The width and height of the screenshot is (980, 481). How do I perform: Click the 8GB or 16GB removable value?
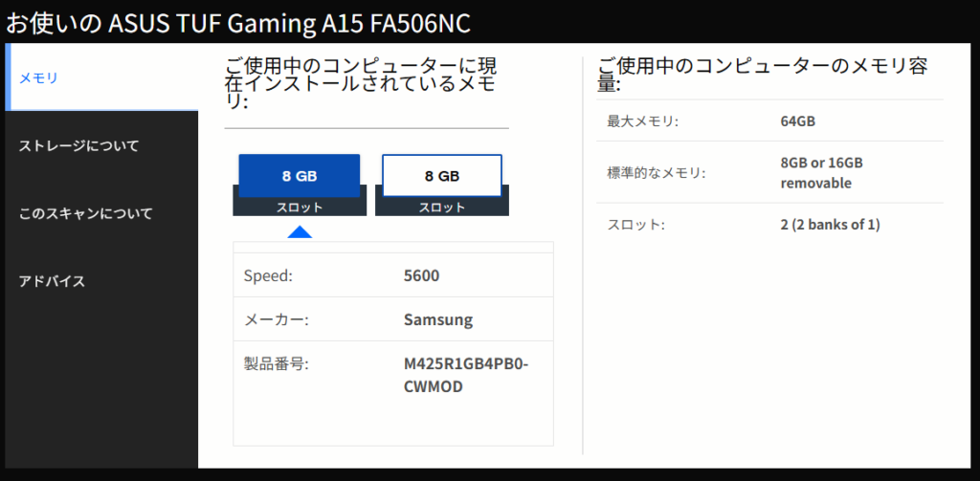coord(822,173)
